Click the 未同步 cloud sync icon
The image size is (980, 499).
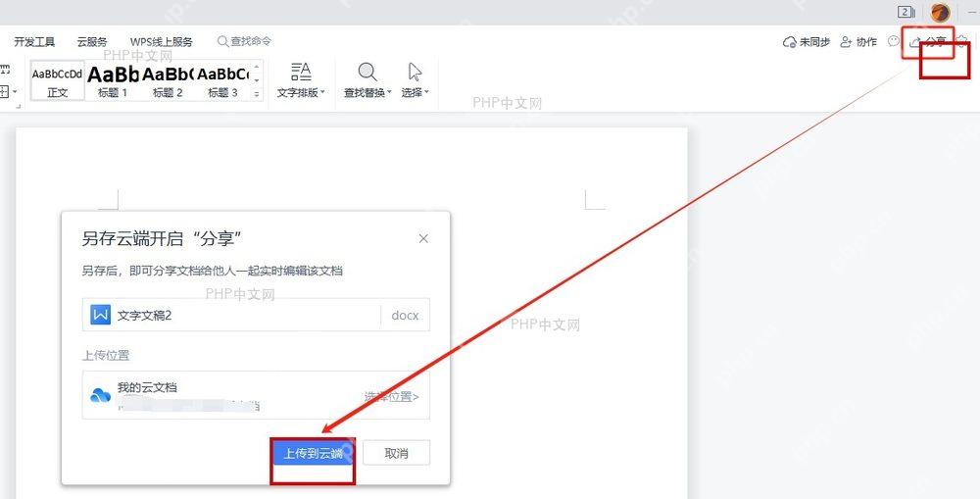[789, 42]
